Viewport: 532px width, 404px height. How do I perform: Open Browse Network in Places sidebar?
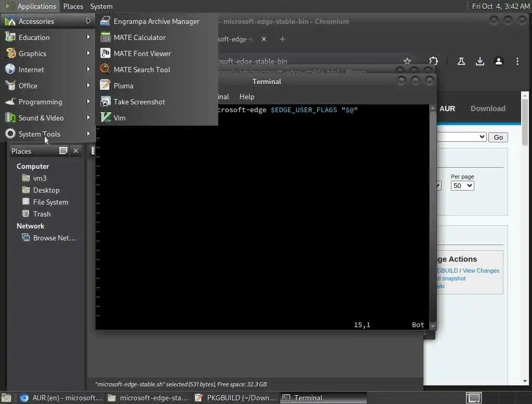point(54,238)
